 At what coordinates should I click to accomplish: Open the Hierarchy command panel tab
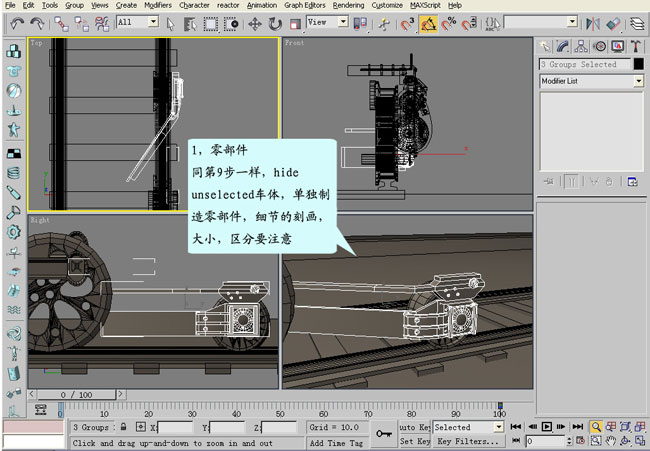[x=581, y=46]
